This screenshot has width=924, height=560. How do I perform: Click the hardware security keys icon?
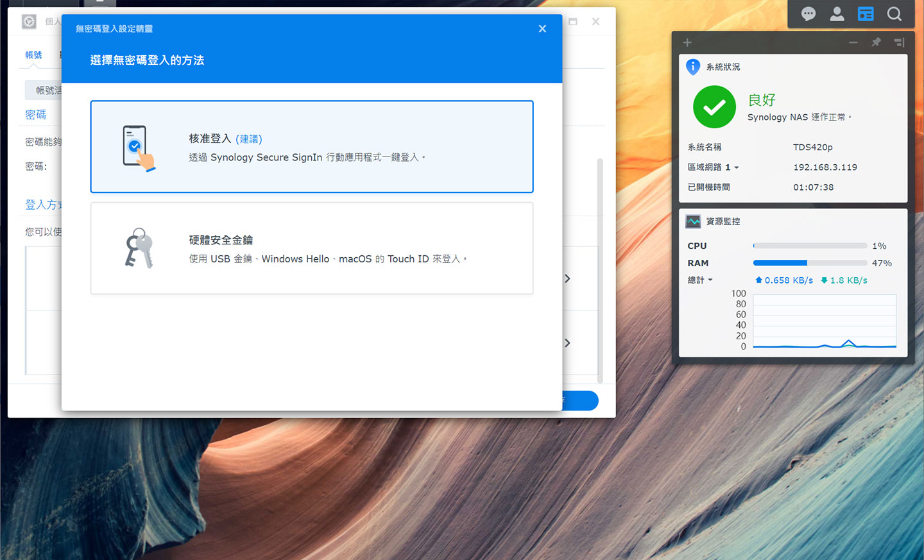click(x=139, y=248)
